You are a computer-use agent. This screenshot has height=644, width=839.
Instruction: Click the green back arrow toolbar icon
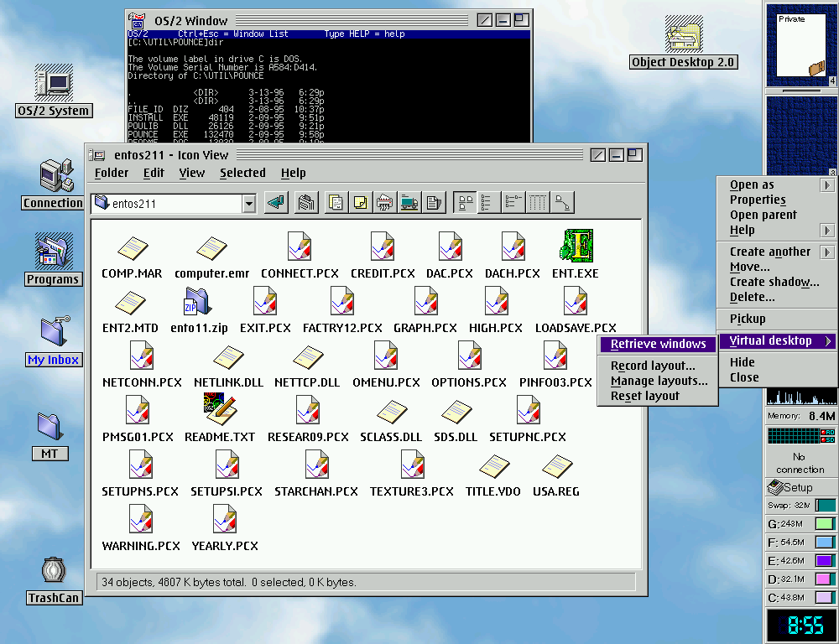tap(277, 203)
